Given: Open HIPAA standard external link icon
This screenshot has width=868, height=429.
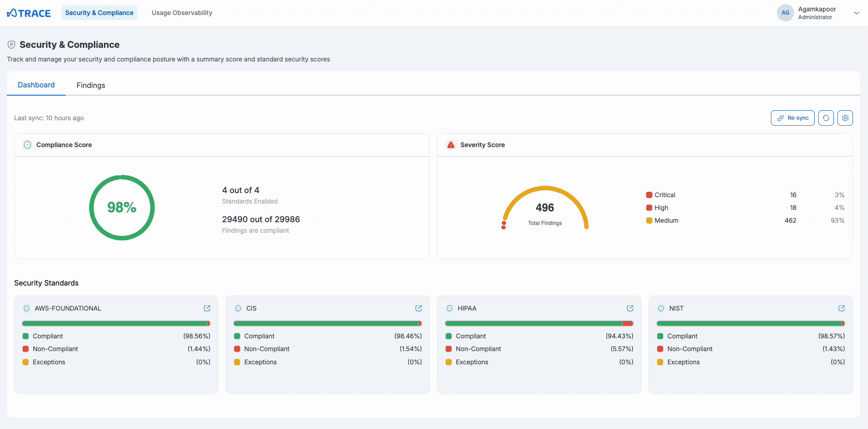Looking at the screenshot, I should point(630,308).
